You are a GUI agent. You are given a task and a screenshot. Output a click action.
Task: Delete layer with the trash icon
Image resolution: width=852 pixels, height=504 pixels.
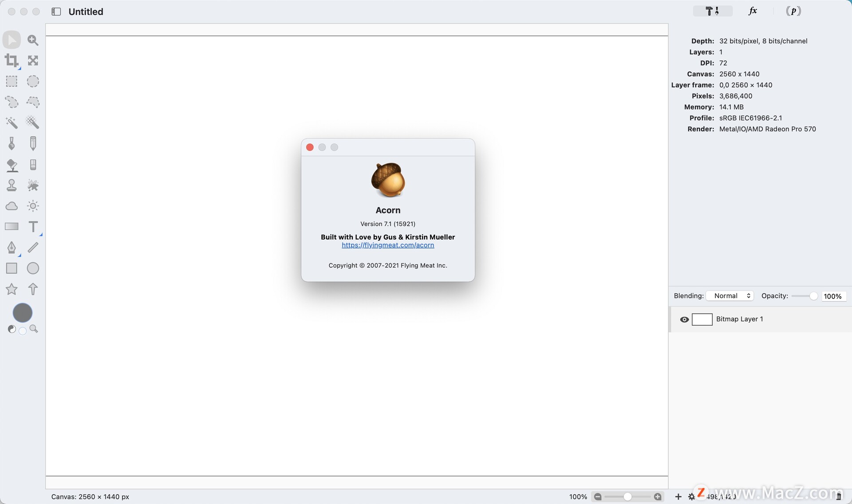(x=838, y=497)
